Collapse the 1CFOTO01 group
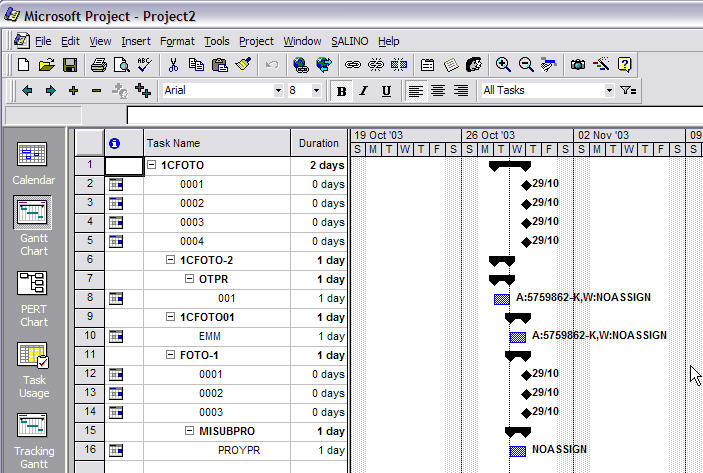This screenshot has width=703, height=473. click(x=170, y=317)
